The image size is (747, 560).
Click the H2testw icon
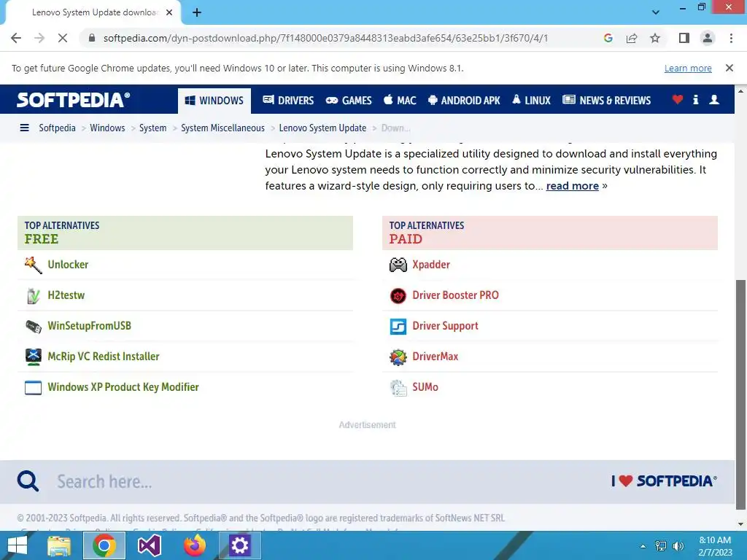pos(34,296)
